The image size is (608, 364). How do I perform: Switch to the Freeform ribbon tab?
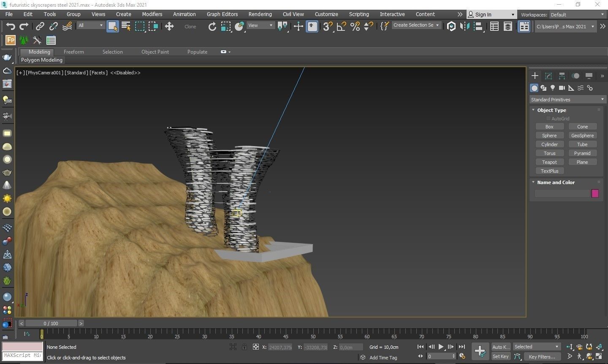click(x=73, y=52)
